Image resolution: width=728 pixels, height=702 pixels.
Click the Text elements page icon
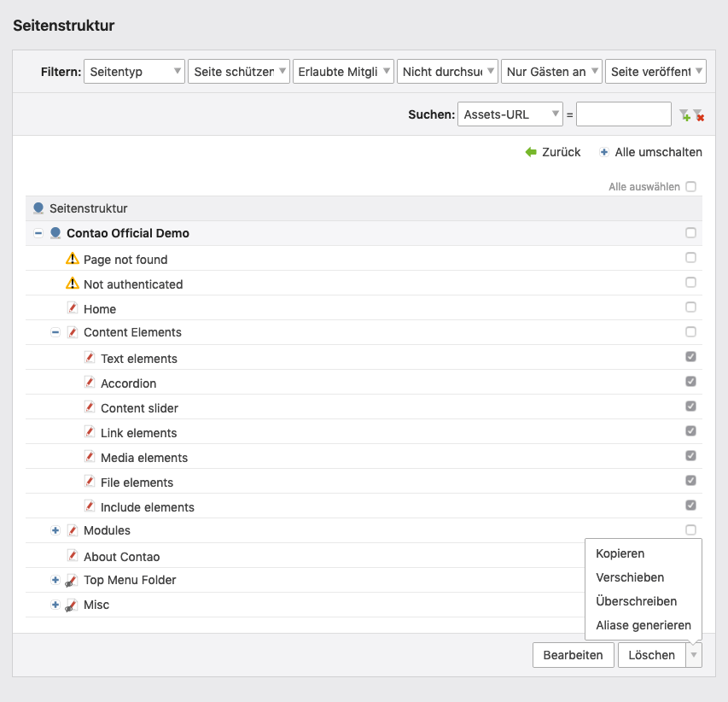(x=90, y=357)
